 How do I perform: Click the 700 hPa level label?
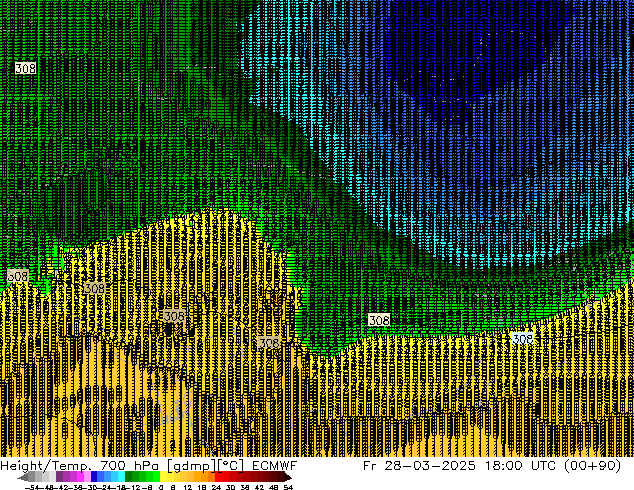click(x=129, y=466)
